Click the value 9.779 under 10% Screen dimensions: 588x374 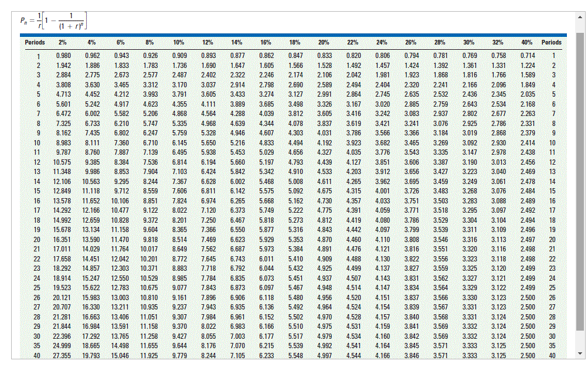[x=179, y=354]
